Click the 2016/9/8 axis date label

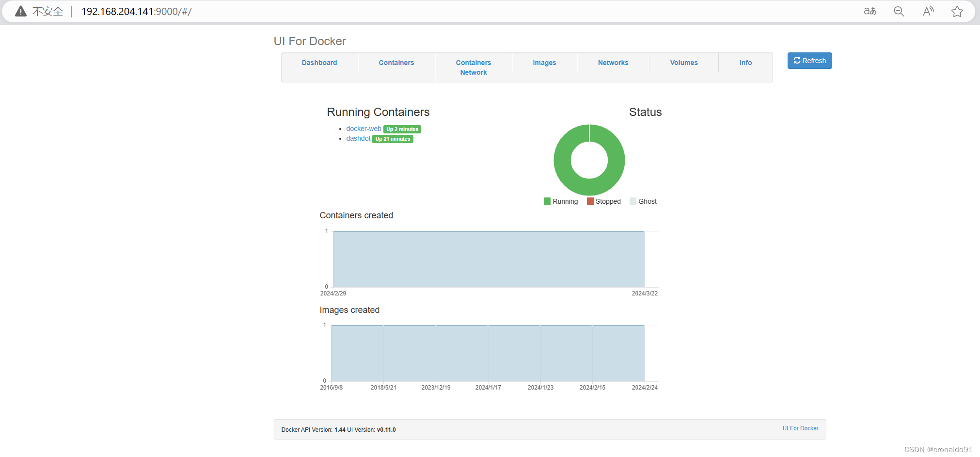(331, 388)
